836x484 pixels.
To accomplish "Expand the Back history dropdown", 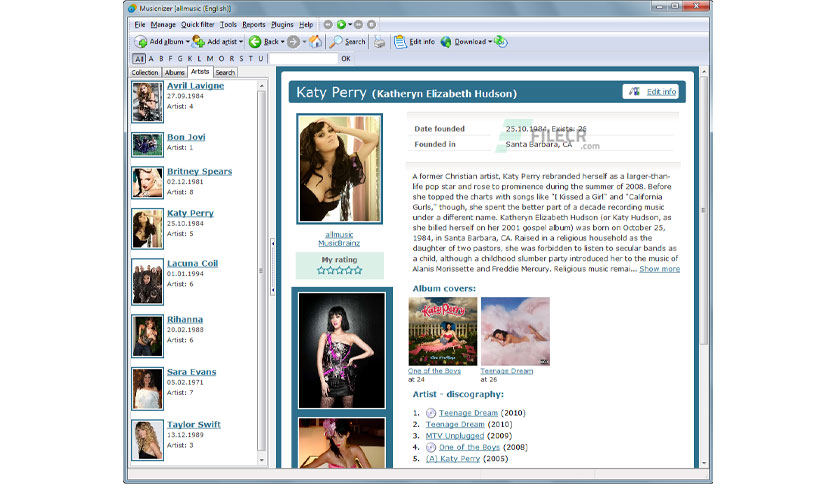I will (283, 42).
